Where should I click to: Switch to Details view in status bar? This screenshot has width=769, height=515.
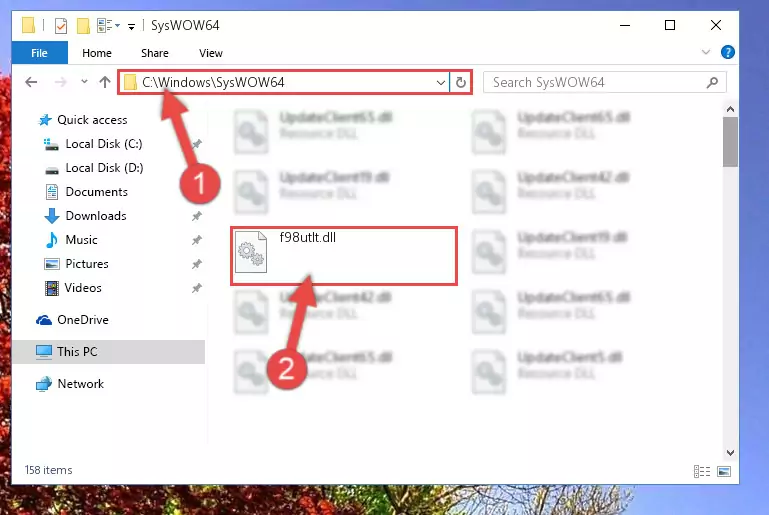click(x=702, y=471)
